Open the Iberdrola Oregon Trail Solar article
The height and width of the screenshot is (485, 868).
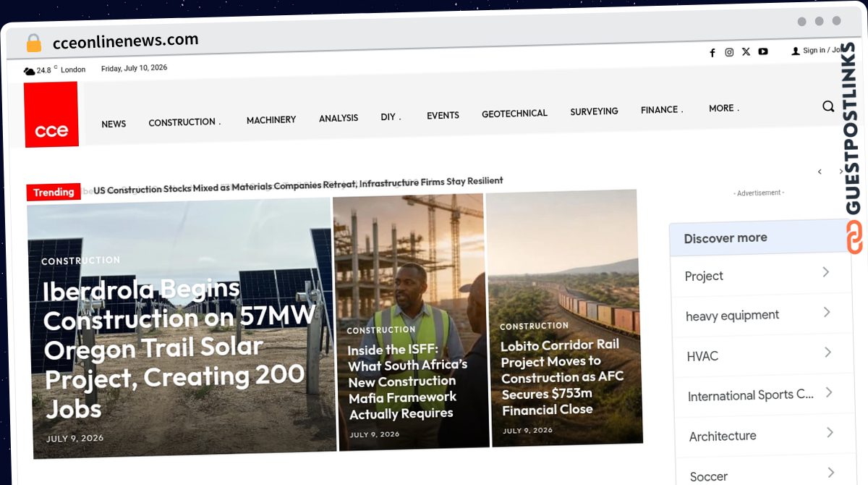tap(180, 350)
